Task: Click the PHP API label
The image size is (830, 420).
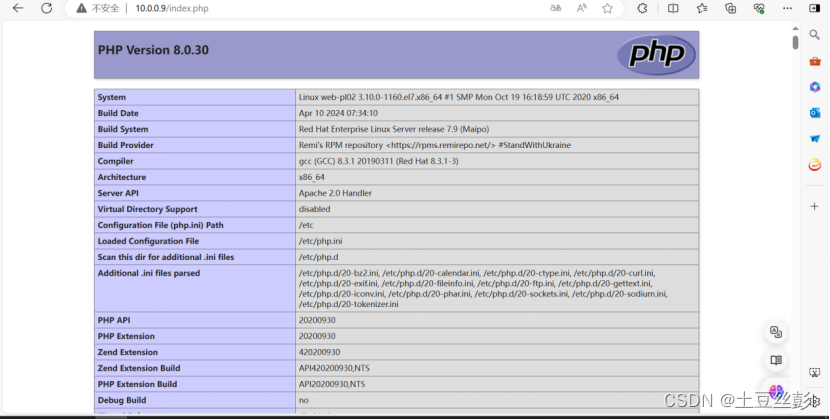Action: click(114, 320)
